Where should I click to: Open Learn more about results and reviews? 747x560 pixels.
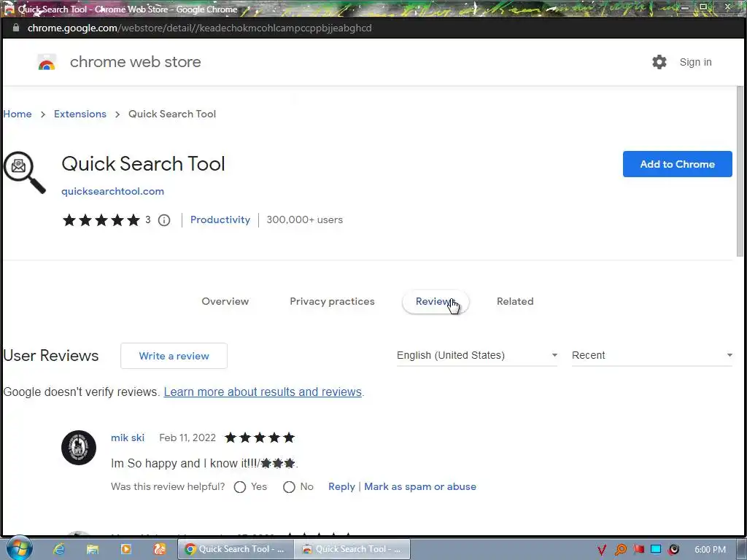263,392
